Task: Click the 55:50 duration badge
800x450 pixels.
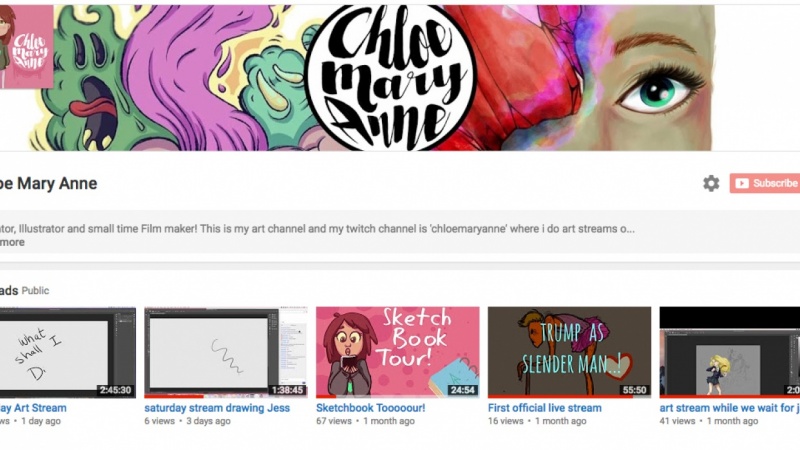Action: pos(634,390)
